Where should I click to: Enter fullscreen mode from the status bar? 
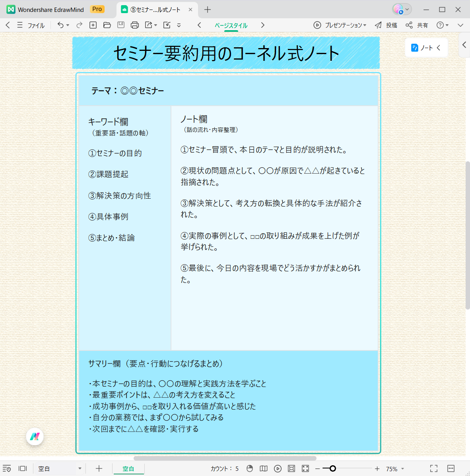(x=433, y=468)
